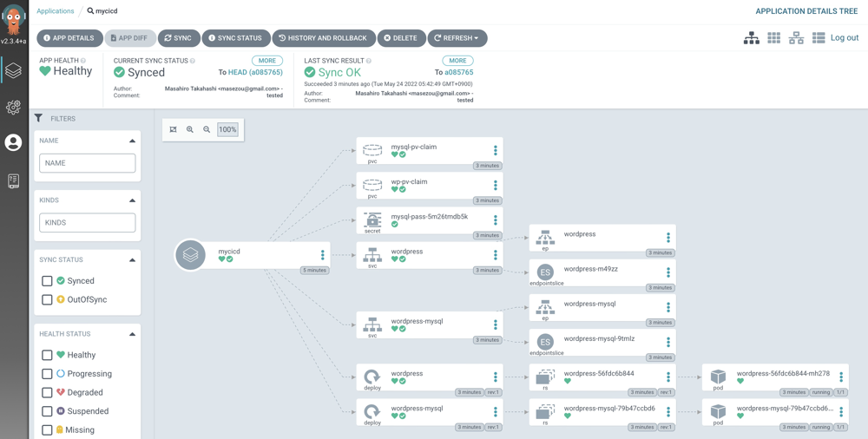
Task: Check the Suspended health filter
Action: pos(48,411)
